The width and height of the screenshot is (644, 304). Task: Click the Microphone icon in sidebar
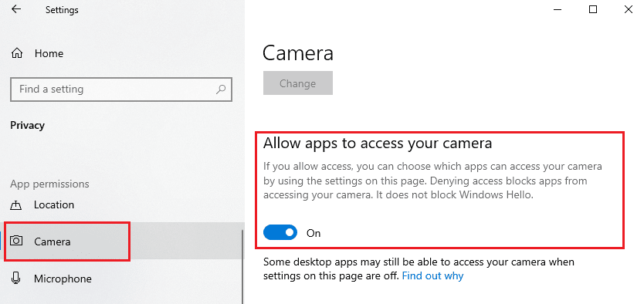(16, 279)
